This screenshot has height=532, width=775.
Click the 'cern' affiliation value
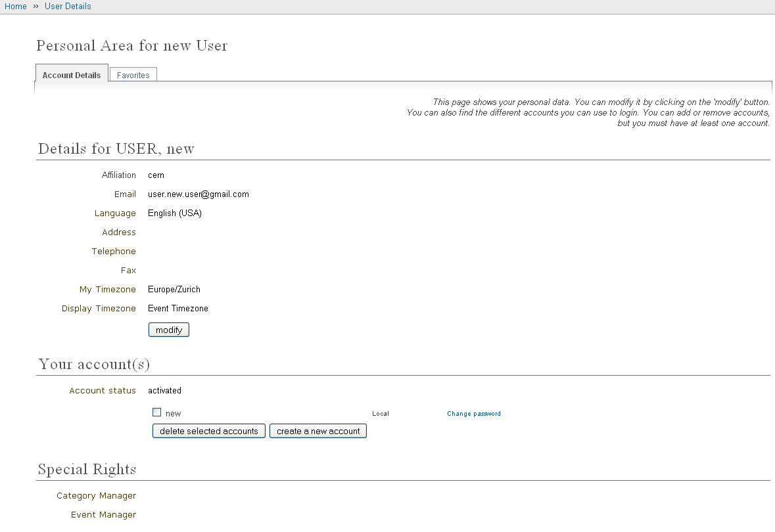[x=156, y=175]
